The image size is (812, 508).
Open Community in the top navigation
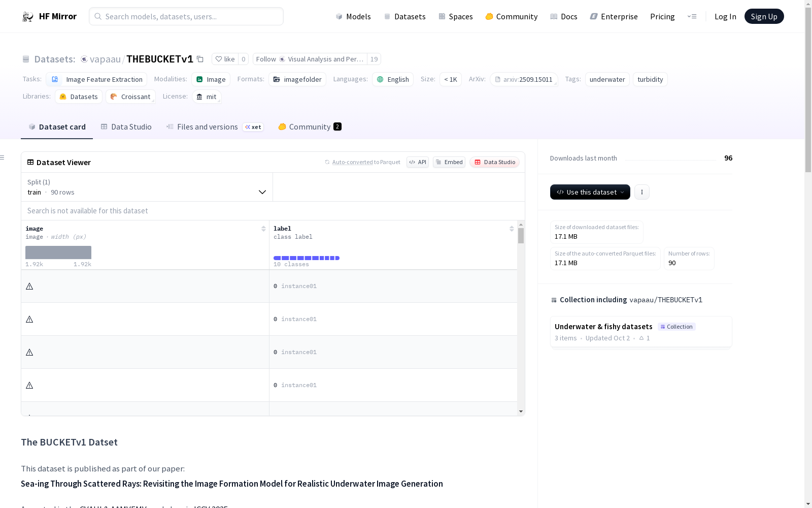[x=512, y=17]
